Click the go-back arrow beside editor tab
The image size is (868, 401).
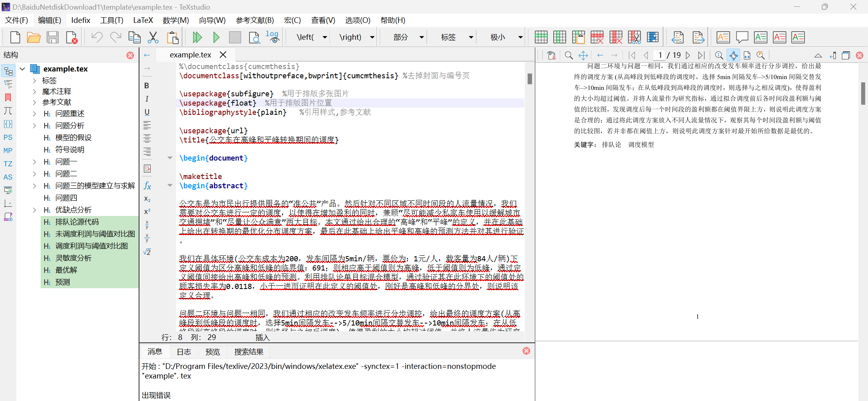[x=147, y=55]
